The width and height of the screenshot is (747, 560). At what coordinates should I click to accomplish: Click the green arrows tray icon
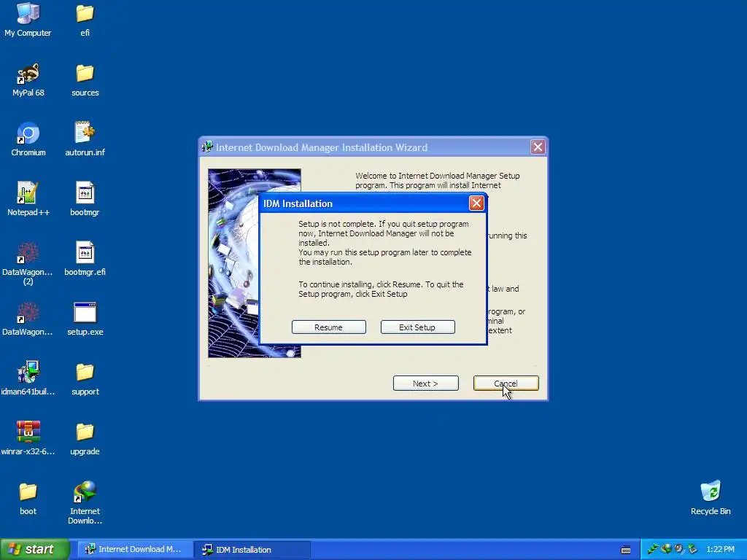pyautogui.click(x=653, y=549)
